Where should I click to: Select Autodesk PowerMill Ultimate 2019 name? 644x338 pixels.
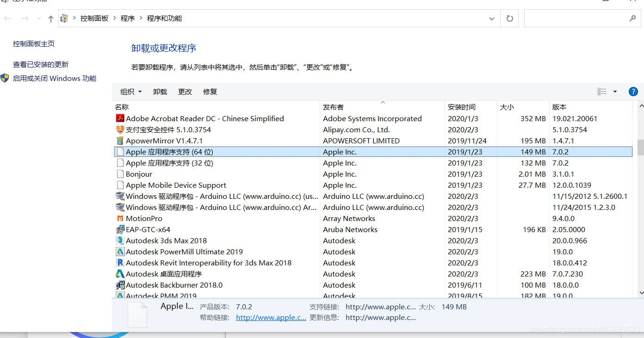click(184, 252)
